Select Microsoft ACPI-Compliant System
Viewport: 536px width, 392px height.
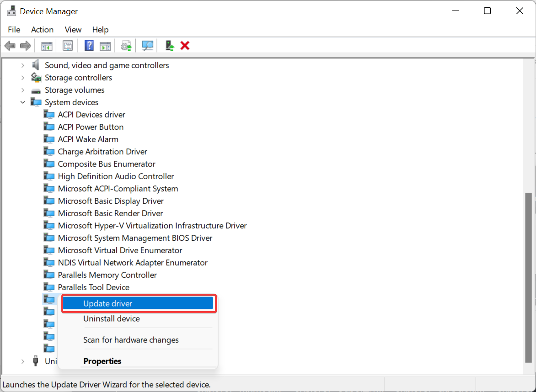pos(118,189)
